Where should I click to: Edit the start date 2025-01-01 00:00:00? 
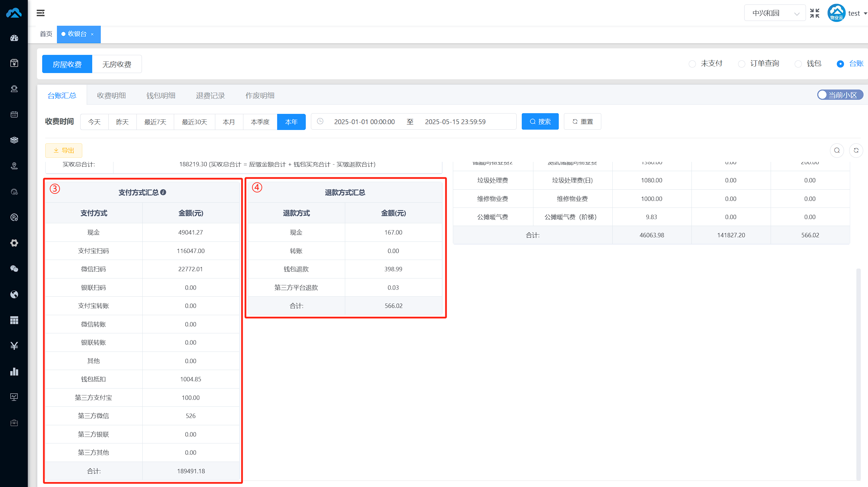[x=364, y=122]
